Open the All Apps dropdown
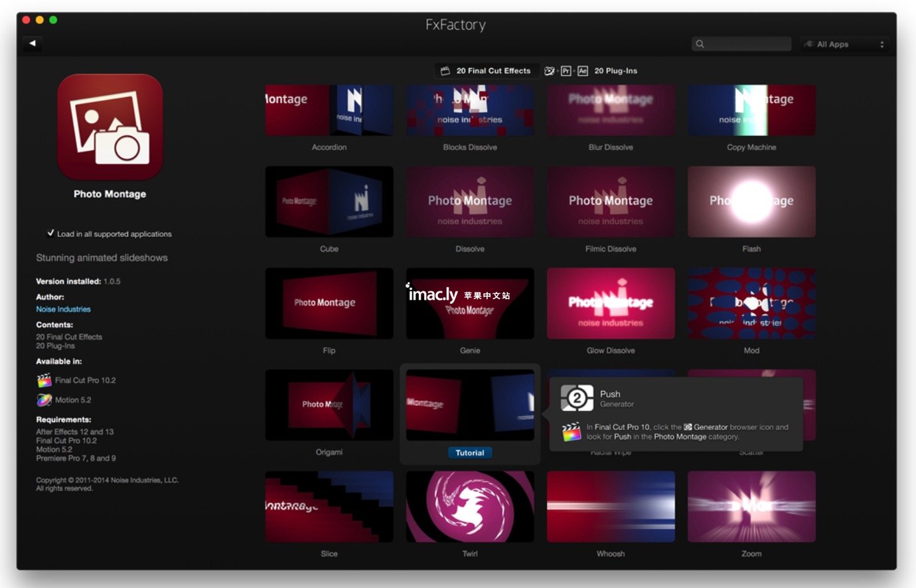The width and height of the screenshot is (916, 588). coord(844,44)
